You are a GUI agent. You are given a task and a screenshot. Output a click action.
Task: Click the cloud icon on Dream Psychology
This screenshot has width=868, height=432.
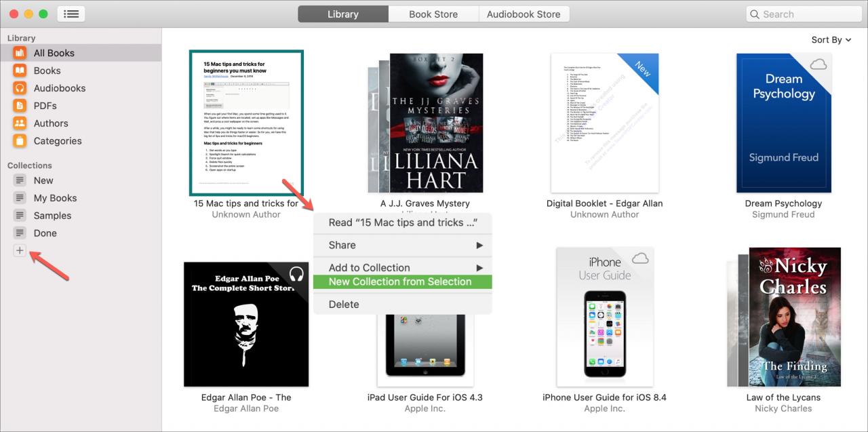(818, 65)
